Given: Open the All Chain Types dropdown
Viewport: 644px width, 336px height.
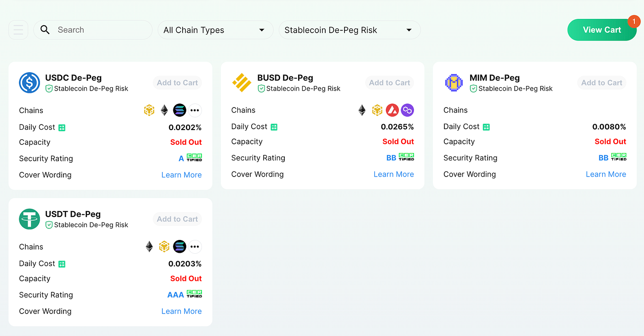Looking at the screenshot, I should click(x=215, y=30).
